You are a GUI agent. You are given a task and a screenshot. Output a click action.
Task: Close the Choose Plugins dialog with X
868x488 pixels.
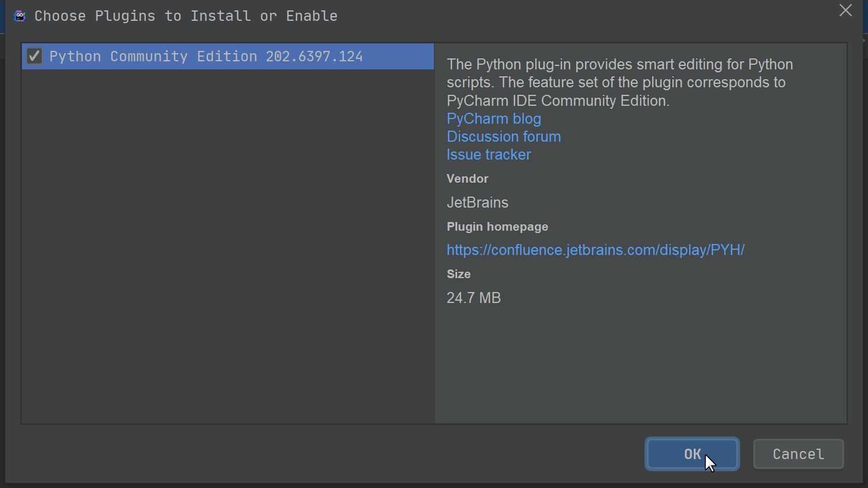[x=845, y=10]
